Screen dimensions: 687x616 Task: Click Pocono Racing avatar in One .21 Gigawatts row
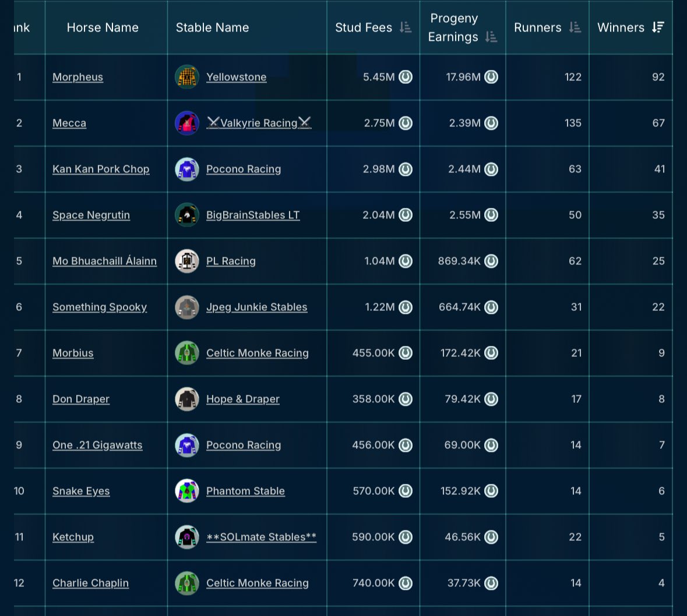coord(187,445)
